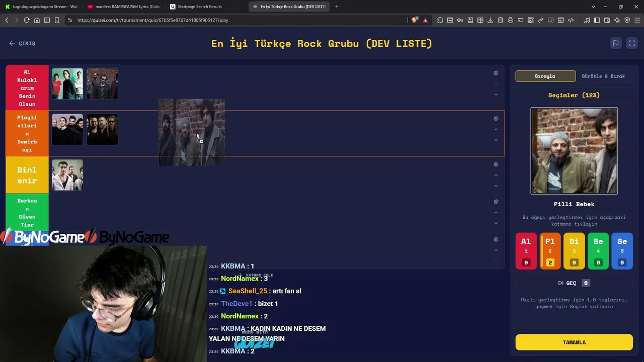Click the yellow TAMAMLA button
Image resolution: width=644 pixels, height=362 pixels.
pos(574,342)
